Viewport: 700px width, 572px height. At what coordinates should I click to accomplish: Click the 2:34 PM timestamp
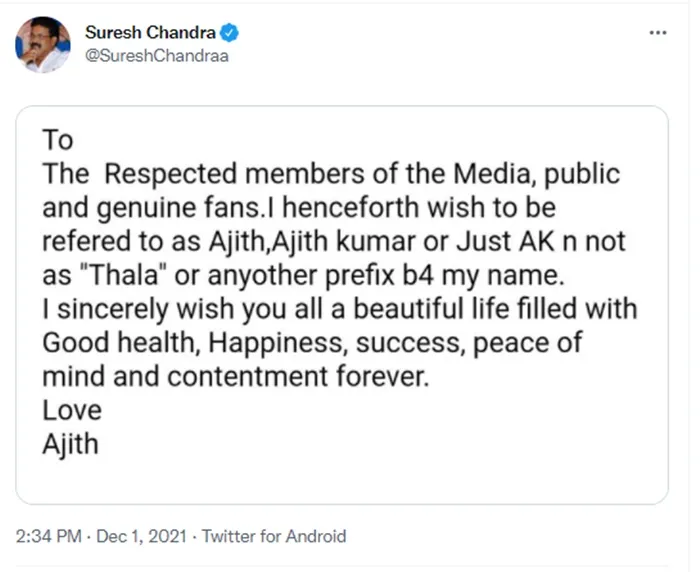pos(48,537)
